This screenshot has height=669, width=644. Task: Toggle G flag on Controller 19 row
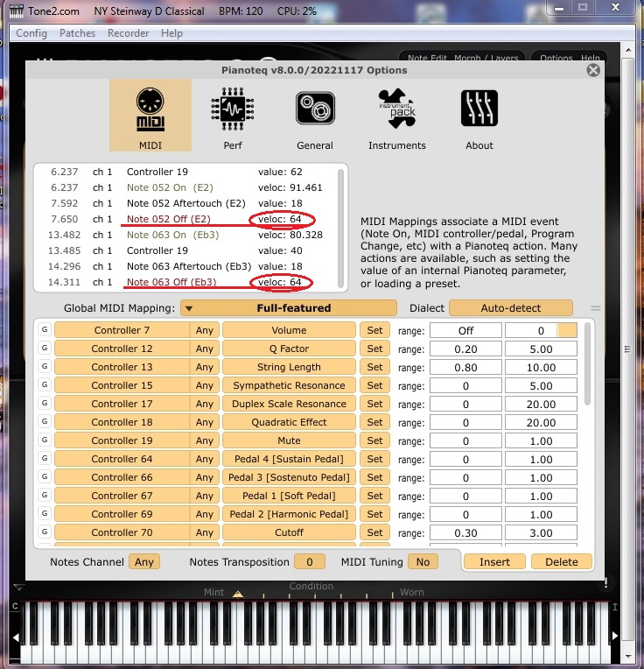click(x=45, y=440)
